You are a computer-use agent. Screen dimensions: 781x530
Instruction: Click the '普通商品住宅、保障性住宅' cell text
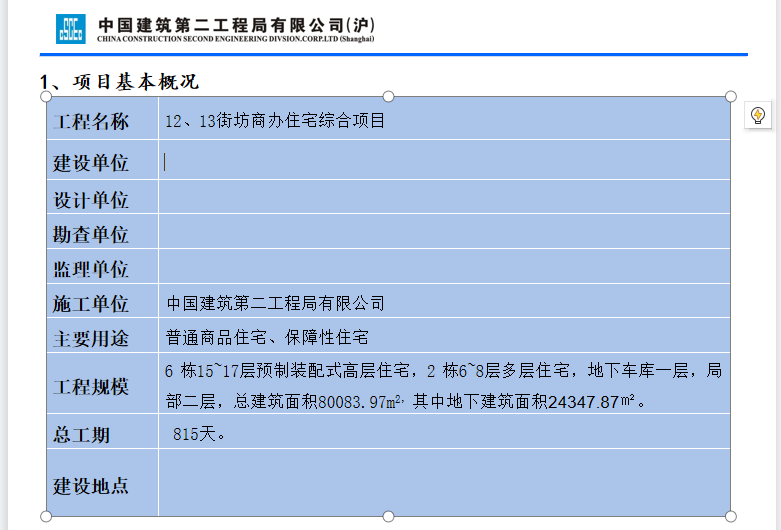[267, 337]
